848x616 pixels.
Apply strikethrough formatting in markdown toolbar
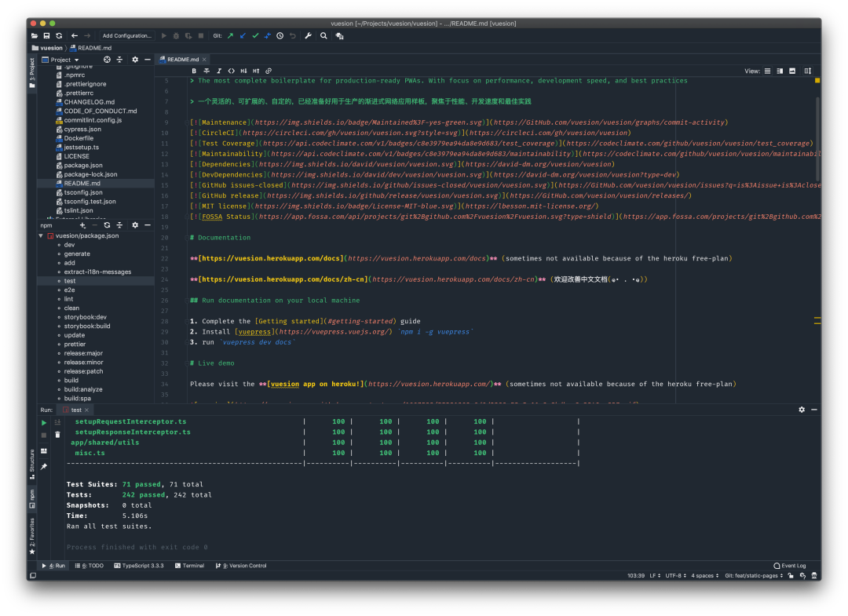(207, 71)
